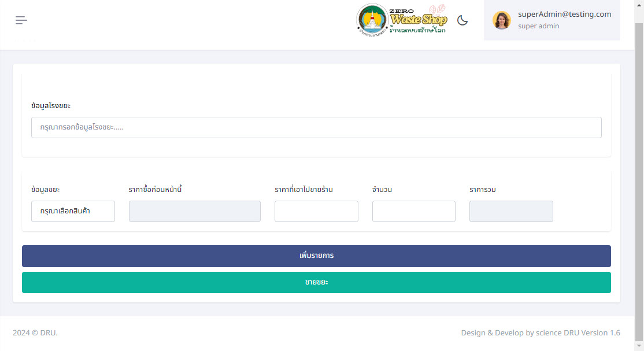Focus the กรุณากรอกข้อมูลโรงขยะ input field
The image size is (644, 351).
point(316,128)
